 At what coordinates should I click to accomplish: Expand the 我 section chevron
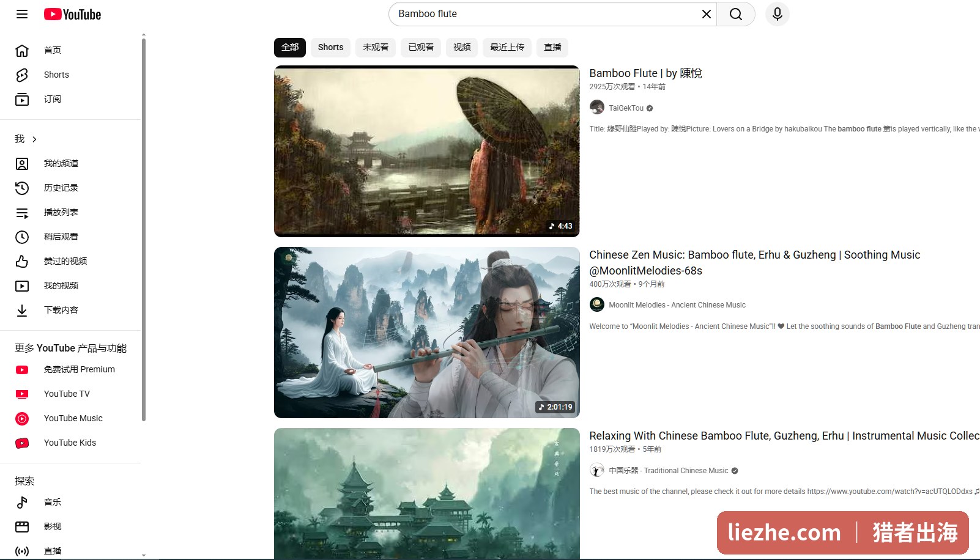[34, 139]
